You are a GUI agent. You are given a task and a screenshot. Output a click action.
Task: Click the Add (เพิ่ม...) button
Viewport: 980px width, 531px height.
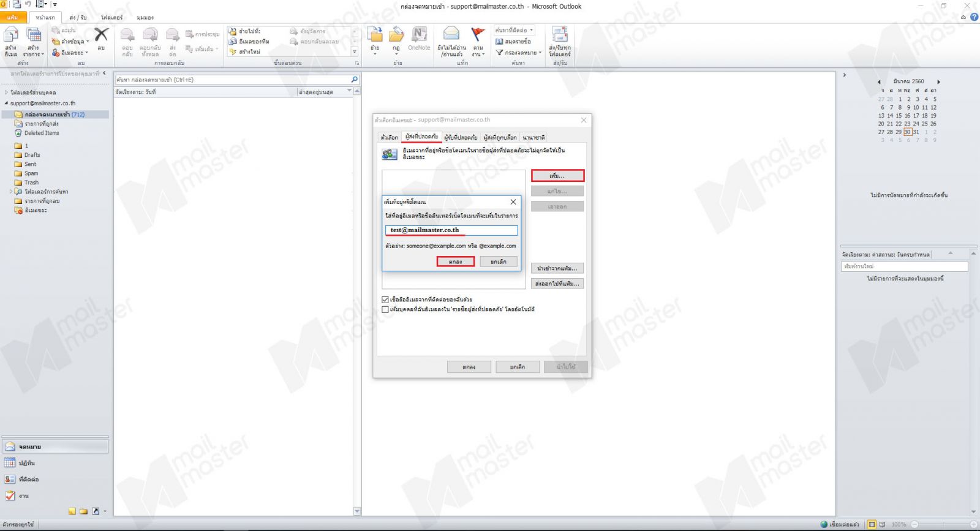point(557,176)
